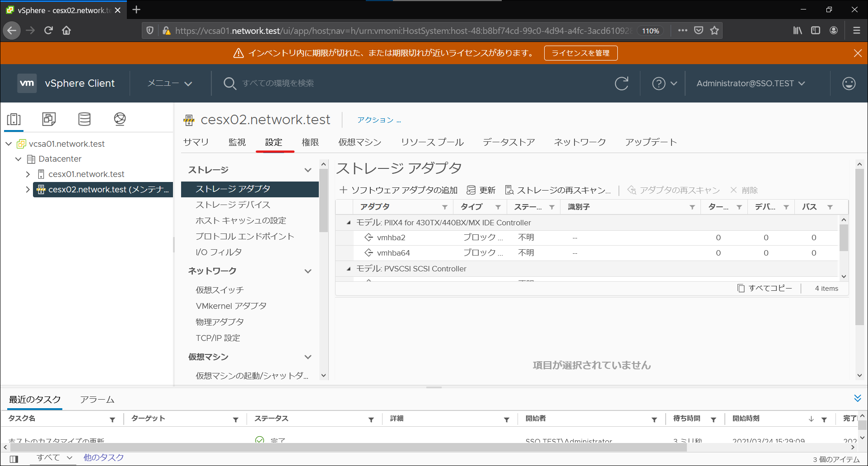Open the メニュー dropdown
Screen dimensions: 868x466
(170, 84)
